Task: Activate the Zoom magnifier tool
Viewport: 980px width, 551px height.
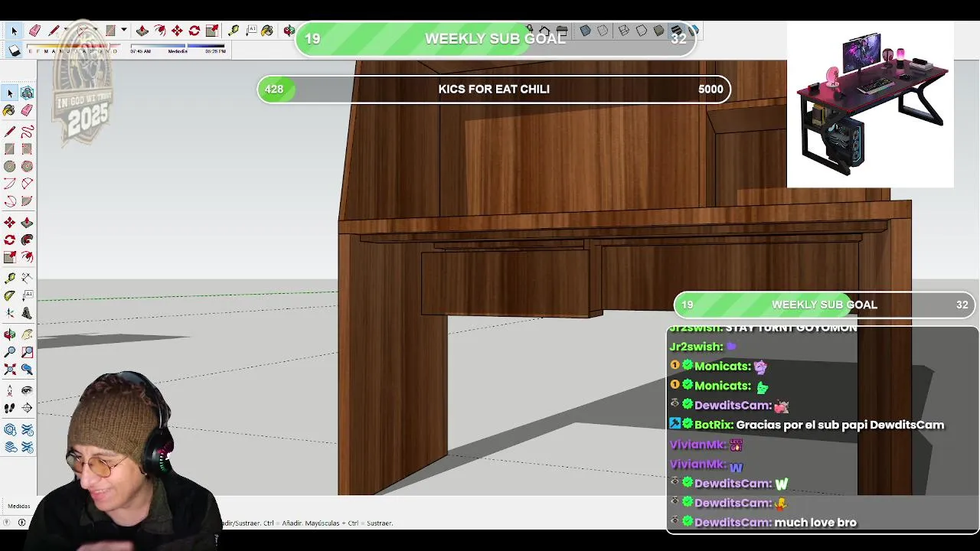Action: 10,352
